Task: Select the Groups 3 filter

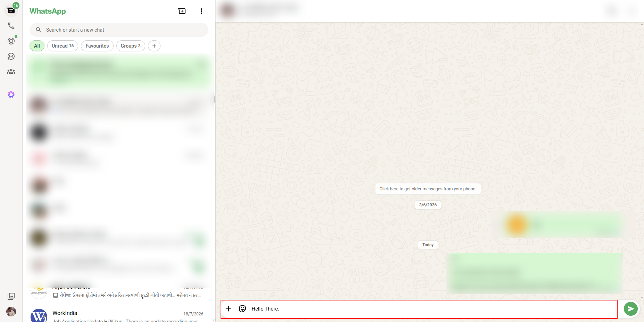Action: [x=131, y=46]
